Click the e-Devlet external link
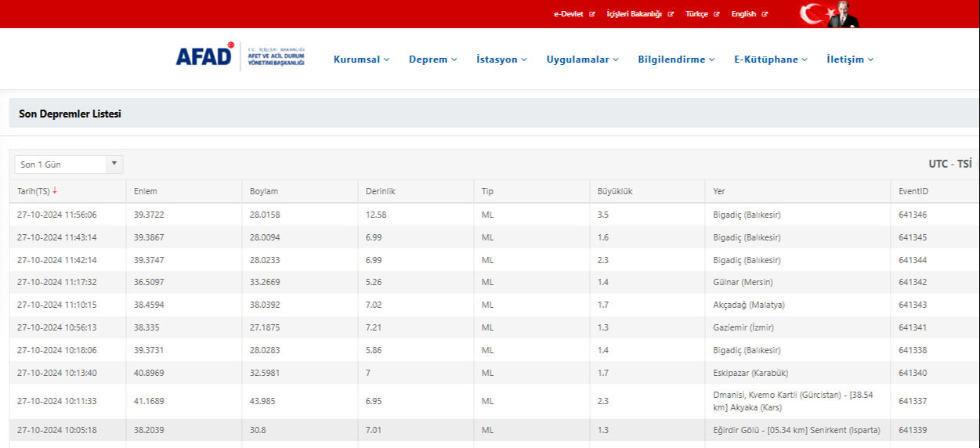Viewport: 980px width, 448px height. point(573,14)
